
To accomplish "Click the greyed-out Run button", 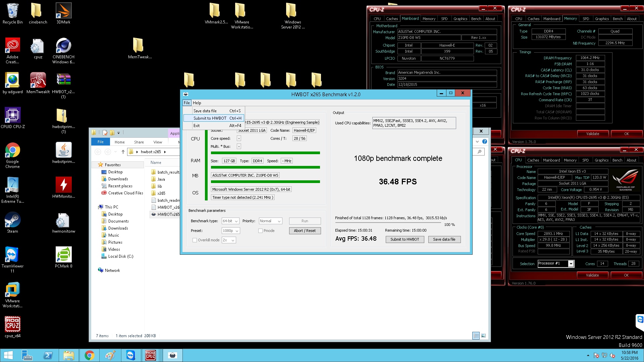I will click(305, 221).
